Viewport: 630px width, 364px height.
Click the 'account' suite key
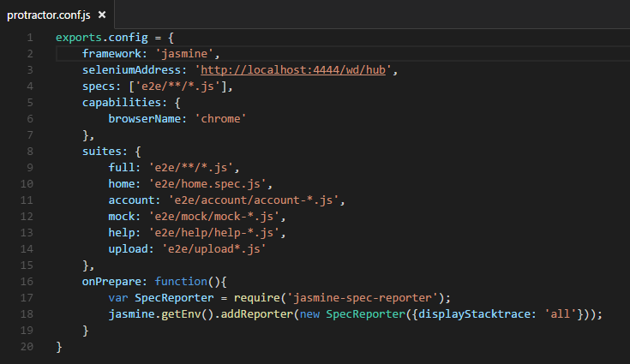tap(131, 200)
